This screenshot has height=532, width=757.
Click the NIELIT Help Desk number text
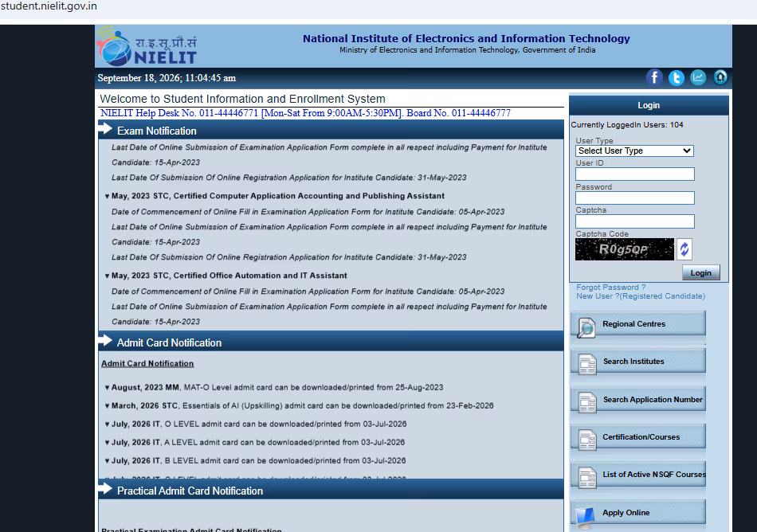[305, 113]
